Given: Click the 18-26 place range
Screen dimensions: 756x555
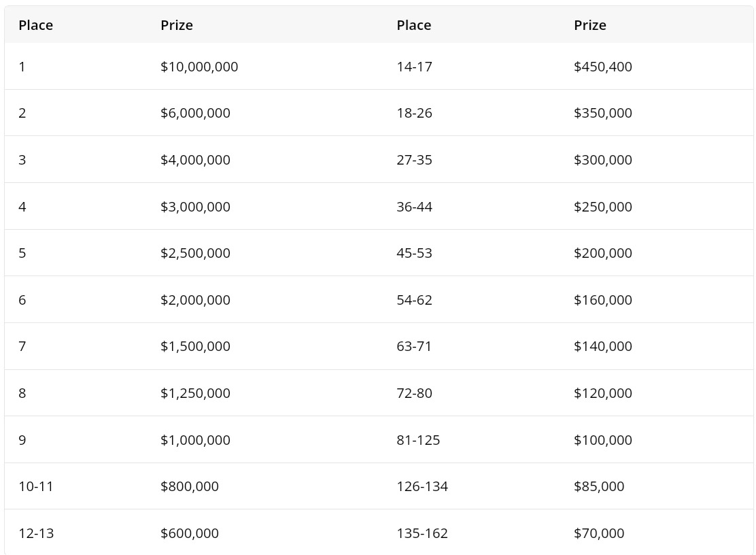Looking at the screenshot, I should coord(414,113).
